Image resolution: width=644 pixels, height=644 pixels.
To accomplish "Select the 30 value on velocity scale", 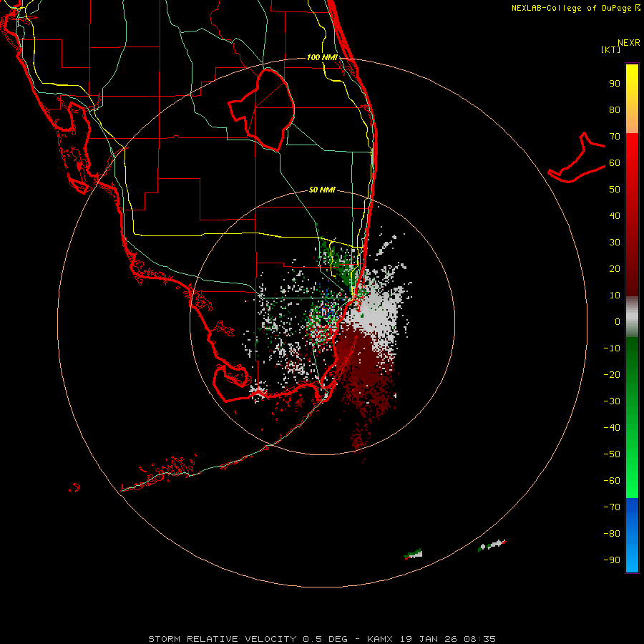I will pos(615,243).
